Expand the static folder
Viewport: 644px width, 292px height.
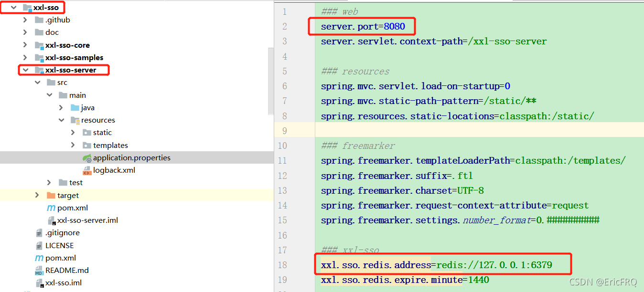[x=73, y=133]
